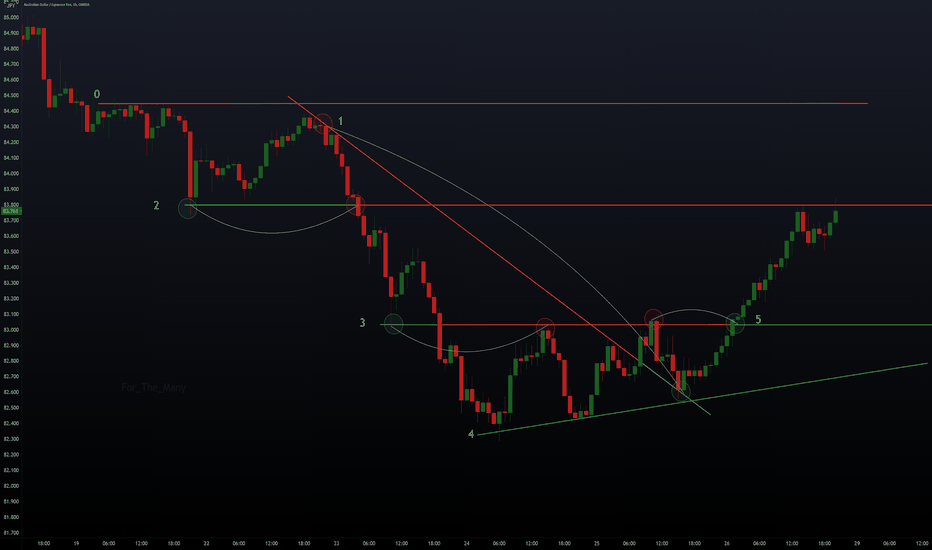The width and height of the screenshot is (932, 550).
Task: Select the red circle next to label 1
Action: point(323,122)
